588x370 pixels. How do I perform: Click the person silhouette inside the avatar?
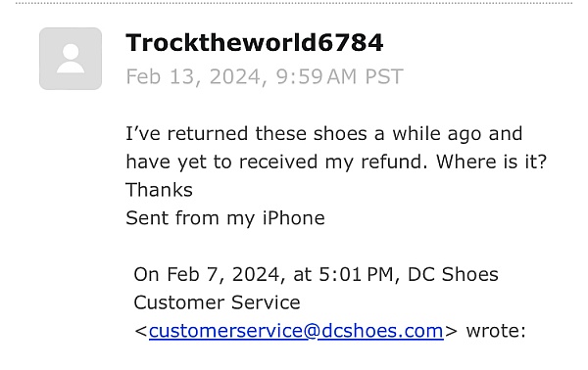pyautogui.click(x=71, y=59)
